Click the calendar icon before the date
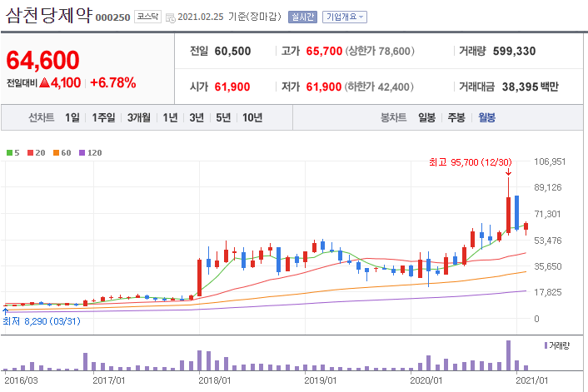Viewport: 588px width, 392px height. point(170,17)
